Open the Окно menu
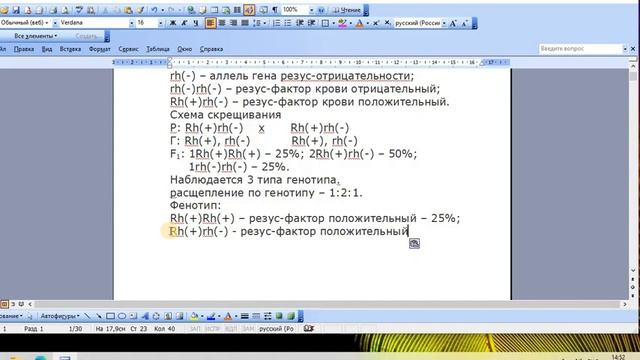This screenshot has width=640, height=360. [184, 49]
